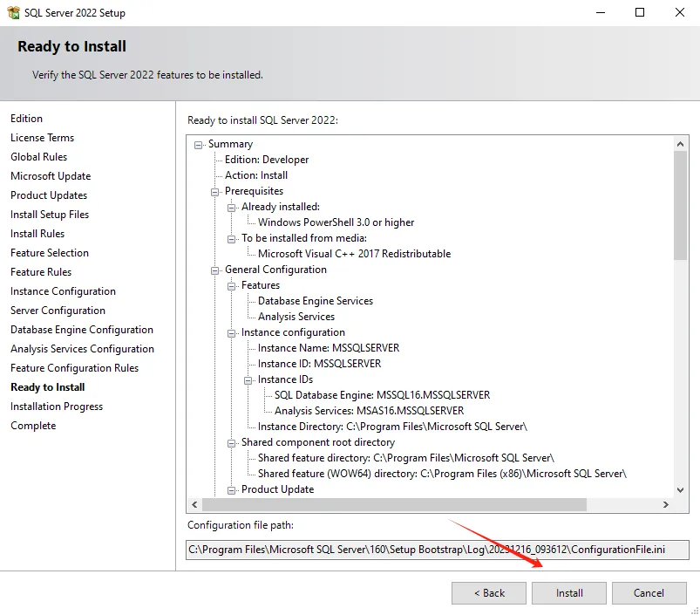
Task: Click the Install button
Action: (568, 593)
